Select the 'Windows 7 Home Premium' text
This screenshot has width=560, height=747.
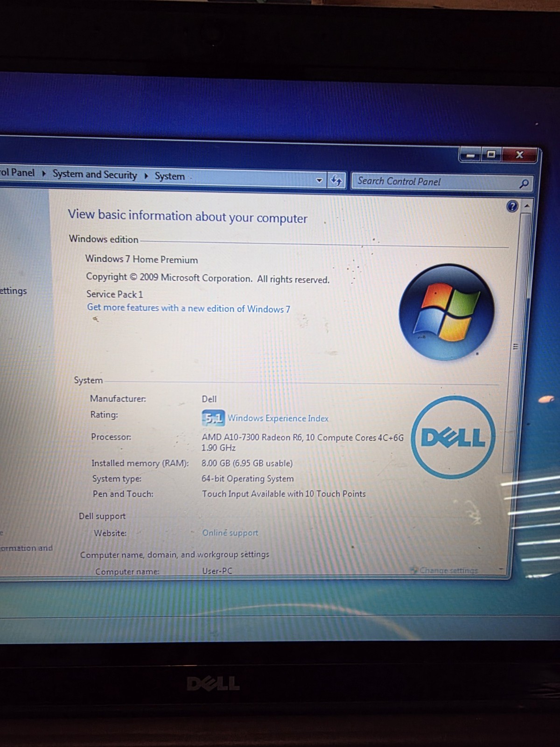[141, 259]
